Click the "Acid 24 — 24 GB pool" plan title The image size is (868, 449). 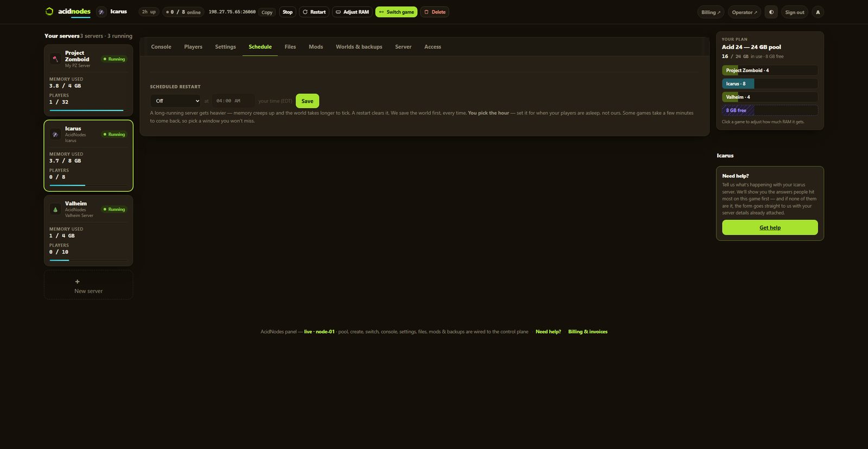751,47
